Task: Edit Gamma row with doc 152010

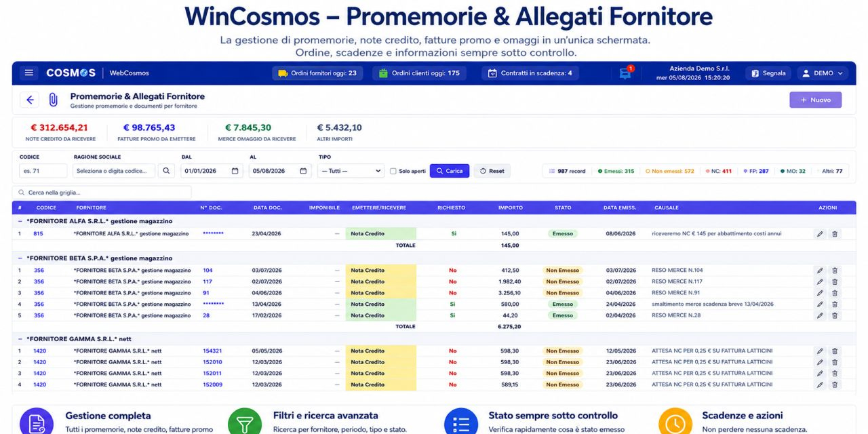Action: pyautogui.click(x=820, y=362)
